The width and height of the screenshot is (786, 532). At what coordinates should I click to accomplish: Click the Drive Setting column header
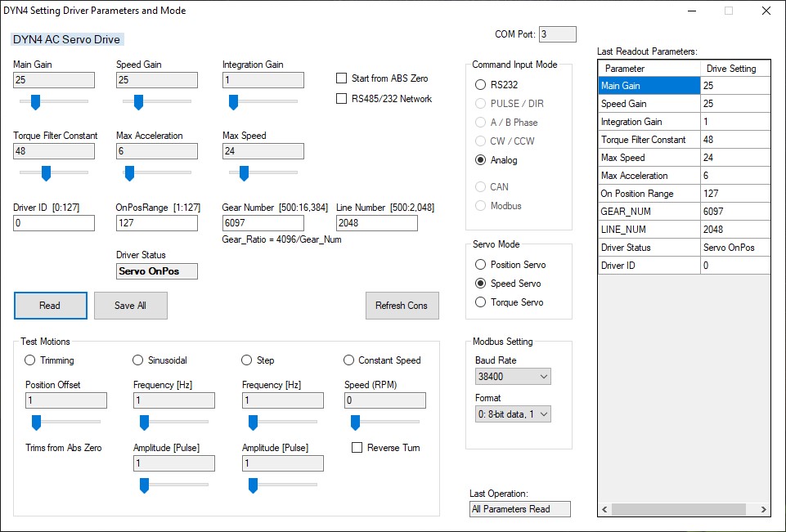point(735,68)
